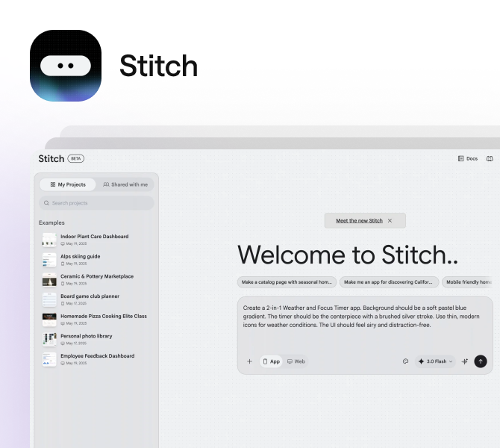Open Homemade Pizza Cooking Elite Class project
The height and width of the screenshot is (448, 500).
pyautogui.click(x=95, y=320)
